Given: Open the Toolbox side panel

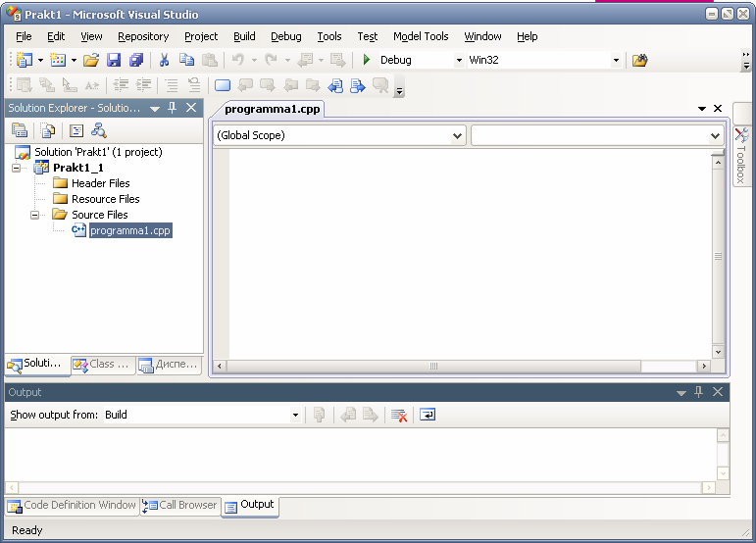Looking at the screenshot, I should (741, 156).
